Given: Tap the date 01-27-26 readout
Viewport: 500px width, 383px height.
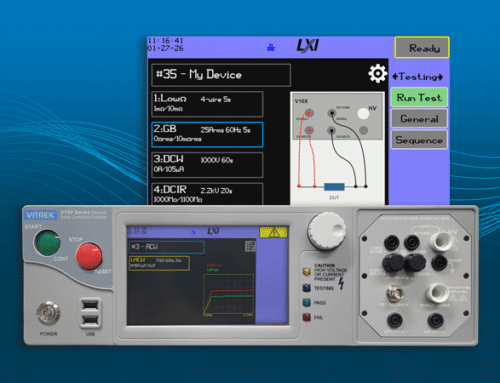Looking at the screenshot, I should tap(165, 48).
